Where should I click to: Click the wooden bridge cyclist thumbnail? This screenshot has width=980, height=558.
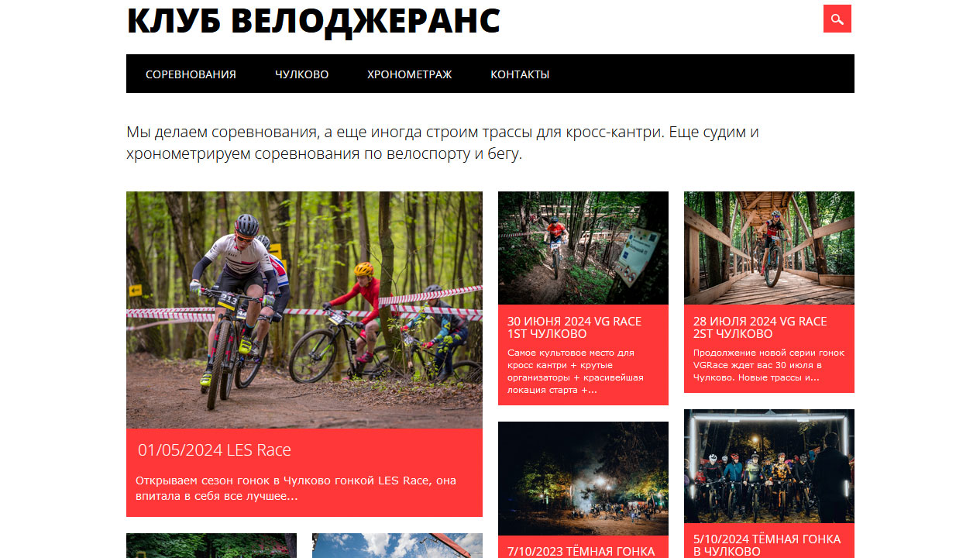click(x=769, y=248)
